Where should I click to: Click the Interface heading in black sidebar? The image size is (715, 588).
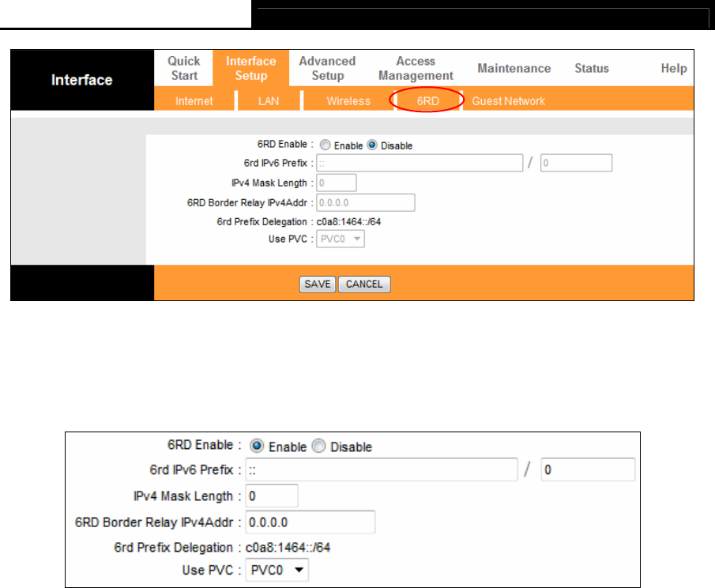(81, 80)
